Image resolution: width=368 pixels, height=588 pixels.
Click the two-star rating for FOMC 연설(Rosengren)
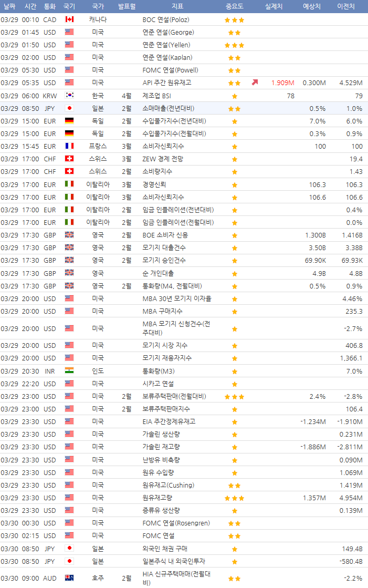(x=235, y=523)
